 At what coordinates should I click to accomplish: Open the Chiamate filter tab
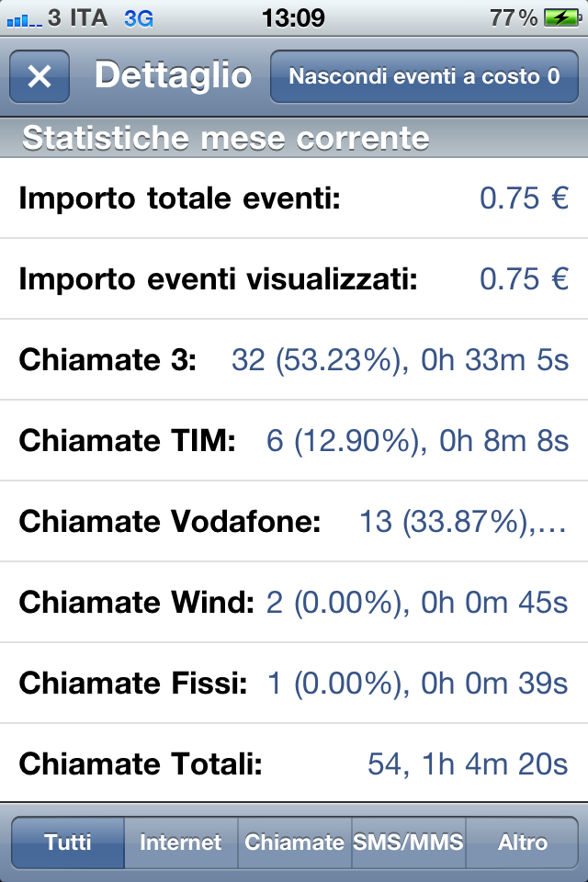tap(295, 842)
